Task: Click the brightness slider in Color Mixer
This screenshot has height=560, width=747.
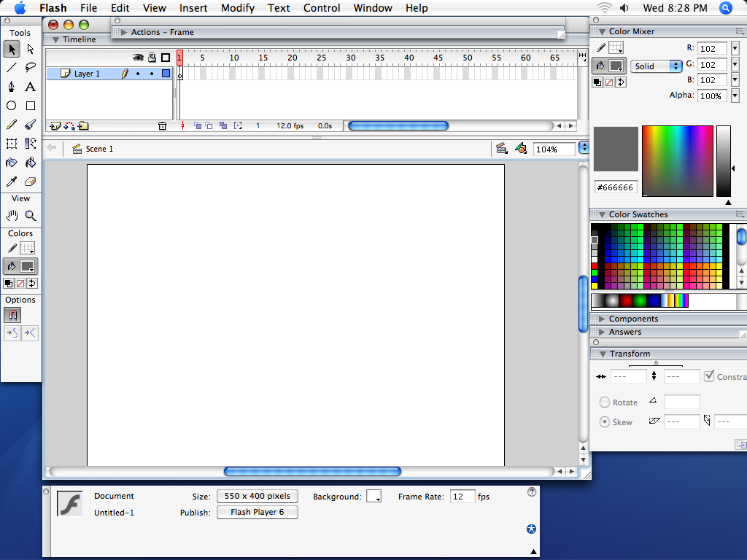Action: [x=724, y=161]
